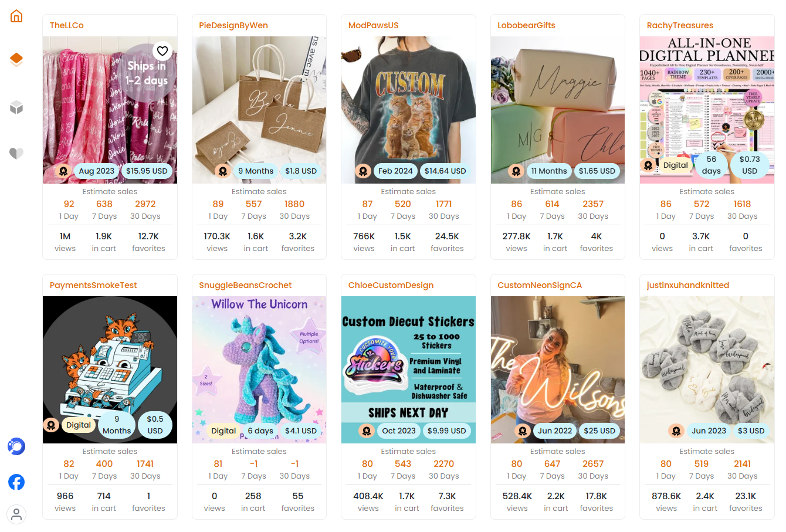Image resolution: width=786 pixels, height=532 pixels.
Task: Open the Home icon in sidebar
Action: [x=16, y=16]
